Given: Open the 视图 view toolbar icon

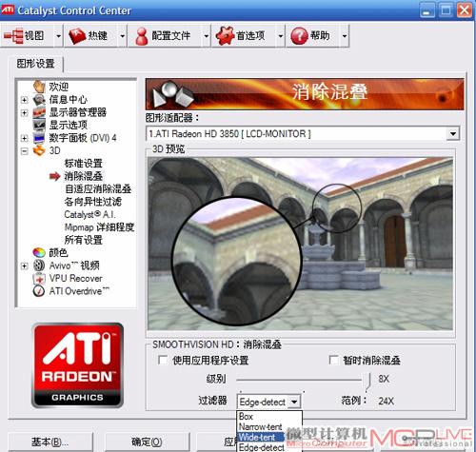Looking at the screenshot, I should click(12, 35).
